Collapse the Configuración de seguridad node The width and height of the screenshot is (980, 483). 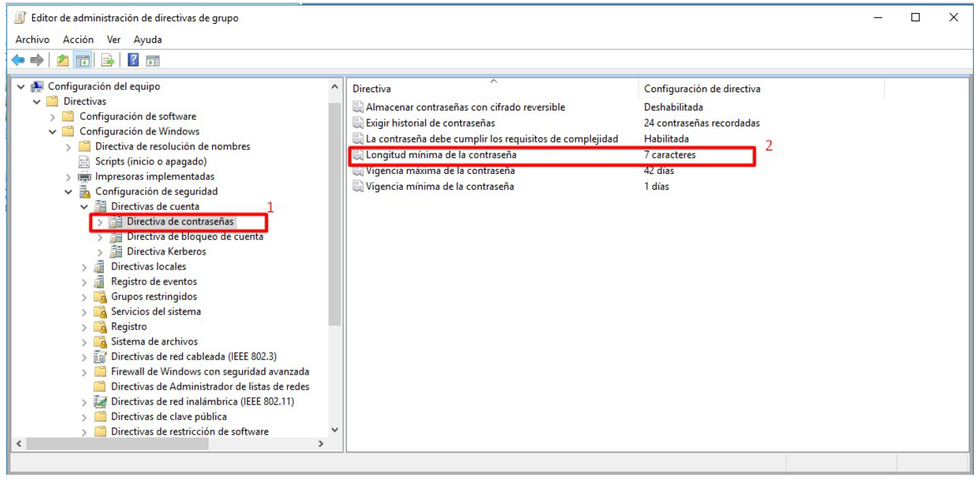click(68, 192)
